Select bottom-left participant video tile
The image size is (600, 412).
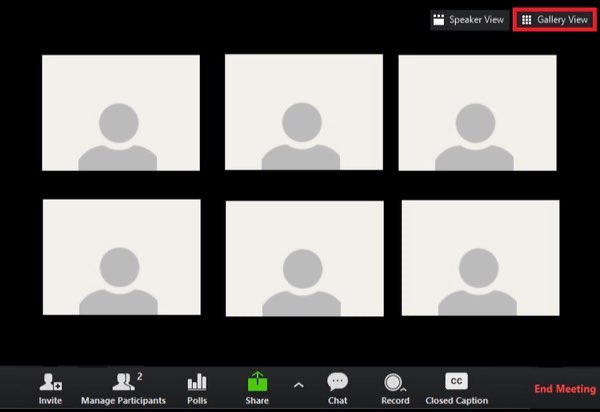122,257
